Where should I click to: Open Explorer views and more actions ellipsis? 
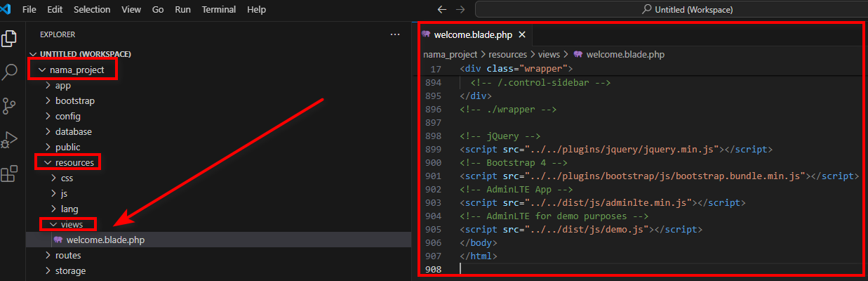[x=395, y=34]
